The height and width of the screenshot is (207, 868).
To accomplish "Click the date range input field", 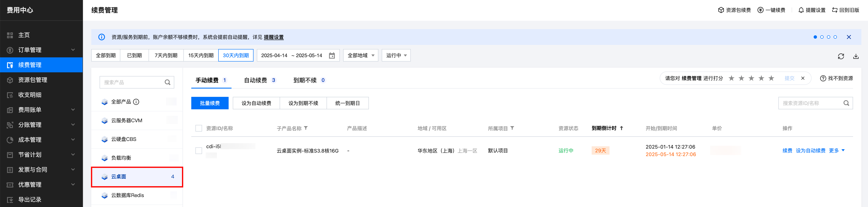I will coord(298,55).
